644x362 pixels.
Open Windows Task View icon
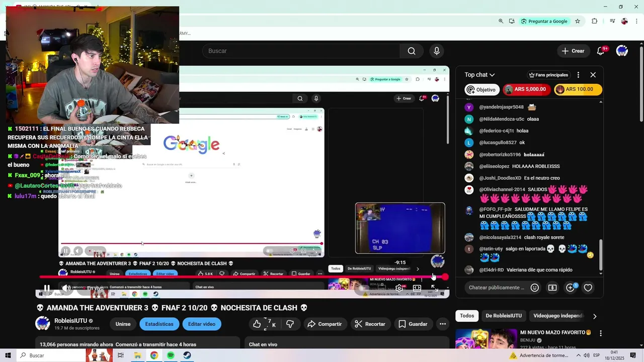(121, 355)
